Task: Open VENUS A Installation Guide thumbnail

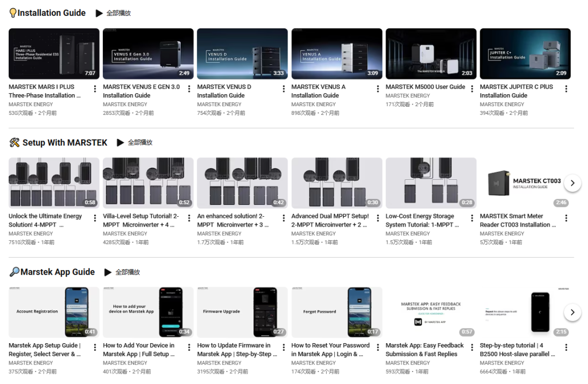Action: tap(337, 54)
